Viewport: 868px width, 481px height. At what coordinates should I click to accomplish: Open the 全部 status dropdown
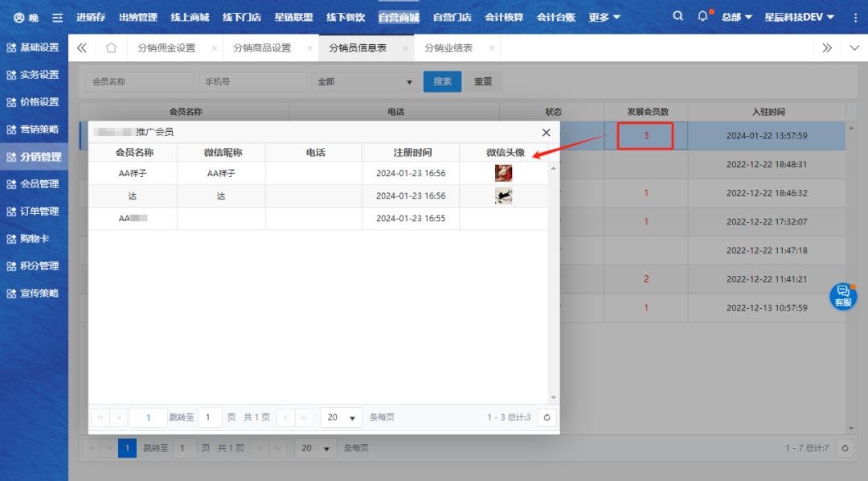coord(365,82)
